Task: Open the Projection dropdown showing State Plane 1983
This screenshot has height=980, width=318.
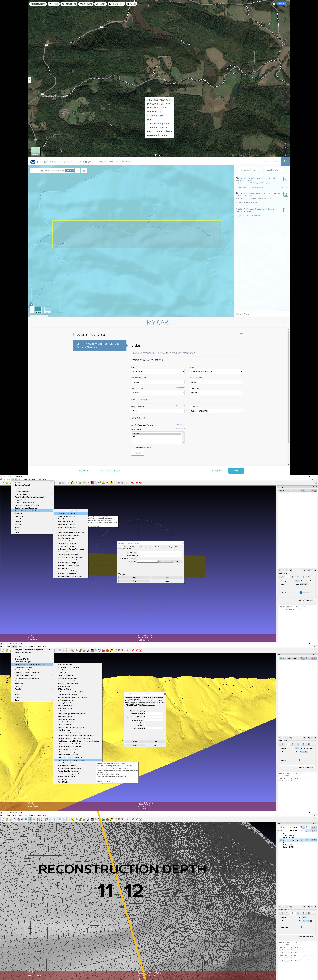Action: [158, 371]
